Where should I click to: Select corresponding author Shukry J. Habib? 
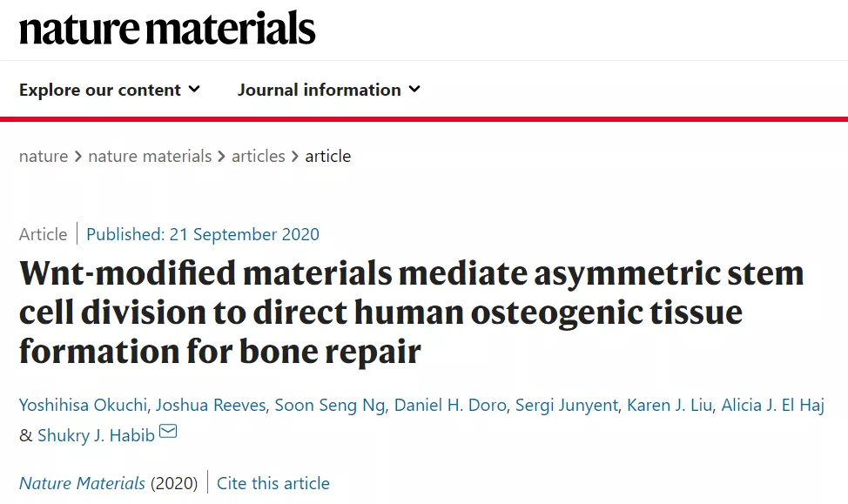[x=96, y=435]
